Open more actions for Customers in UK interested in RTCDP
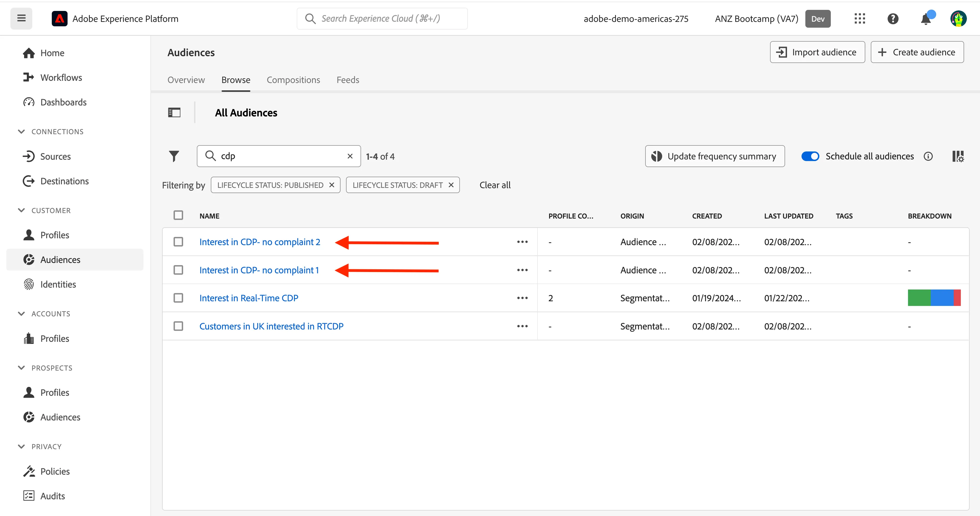The height and width of the screenshot is (516, 980). pyautogui.click(x=522, y=326)
